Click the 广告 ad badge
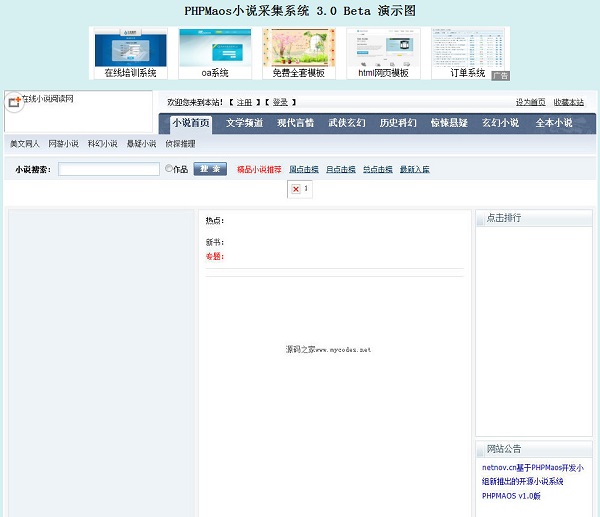The image size is (600, 517). click(500, 76)
